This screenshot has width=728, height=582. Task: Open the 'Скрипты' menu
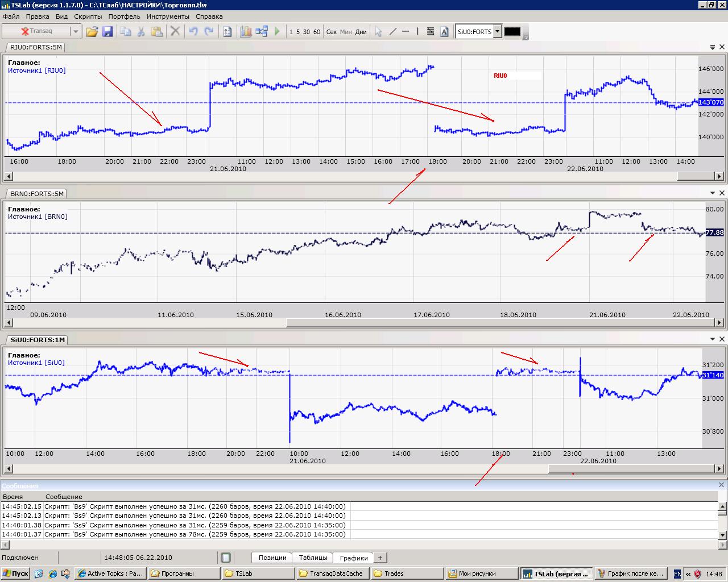point(88,16)
